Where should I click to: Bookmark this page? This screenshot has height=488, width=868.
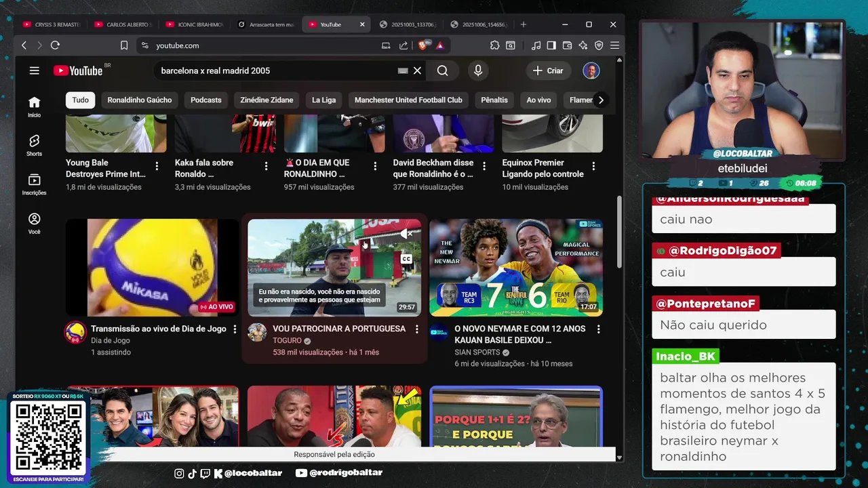pos(124,45)
